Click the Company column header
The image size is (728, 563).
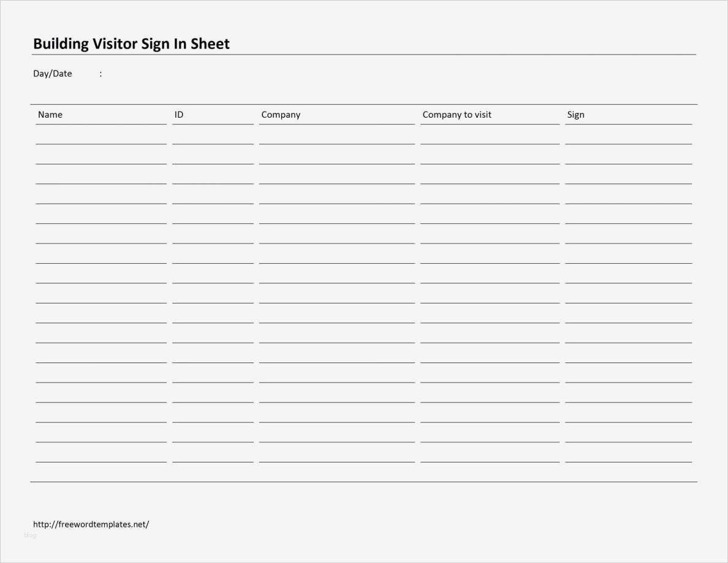click(281, 115)
